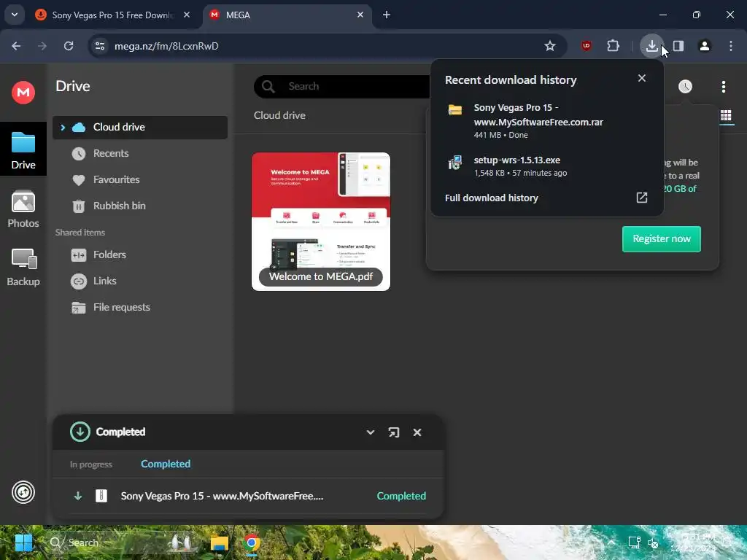Open File Explorer from the taskbar
The width and height of the screenshot is (747, 560).
(x=220, y=542)
